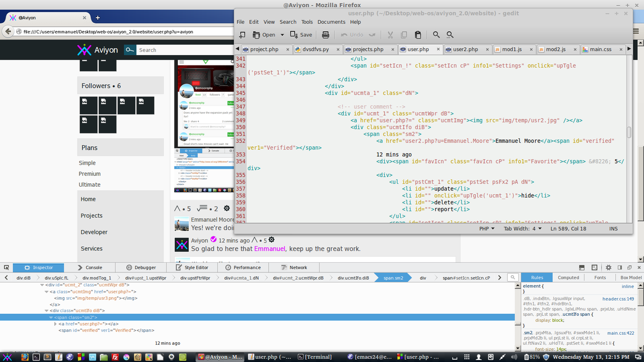
Task: Switch to the dvsdfvs.py tab
Action: 319,49
